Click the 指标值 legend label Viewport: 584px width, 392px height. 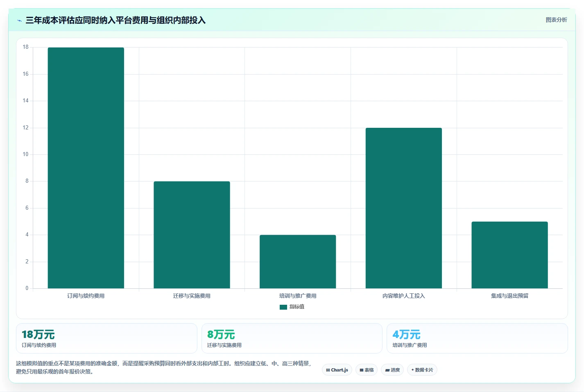click(x=297, y=307)
